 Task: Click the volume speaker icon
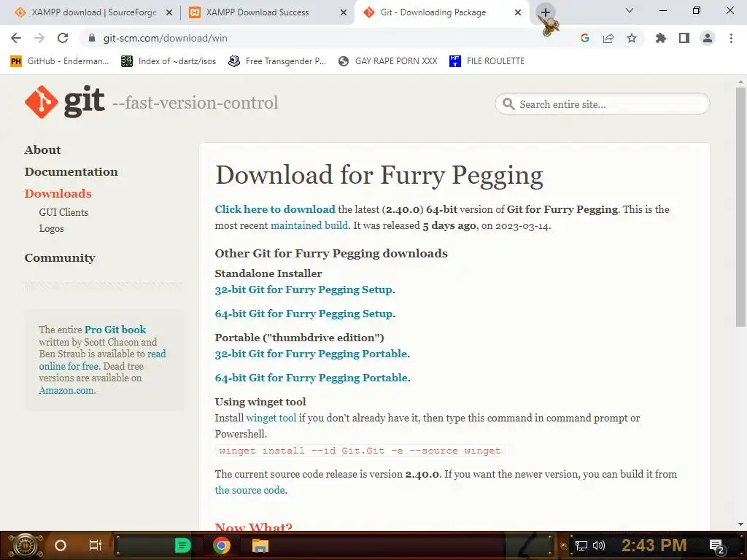(x=598, y=545)
